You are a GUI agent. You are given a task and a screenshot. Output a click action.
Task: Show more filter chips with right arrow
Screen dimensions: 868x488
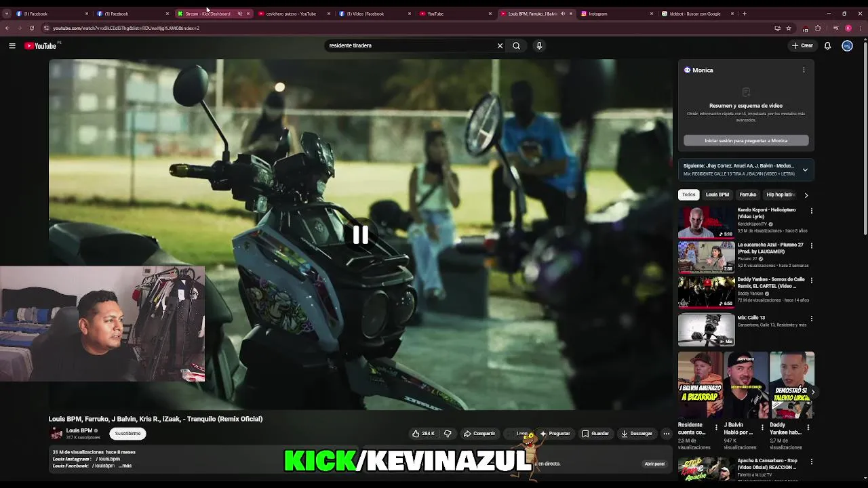coord(806,195)
